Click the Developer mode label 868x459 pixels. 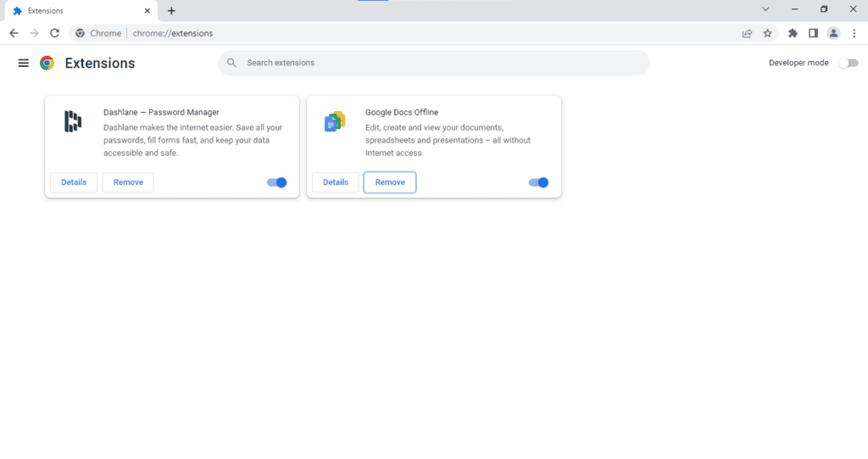point(798,63)
